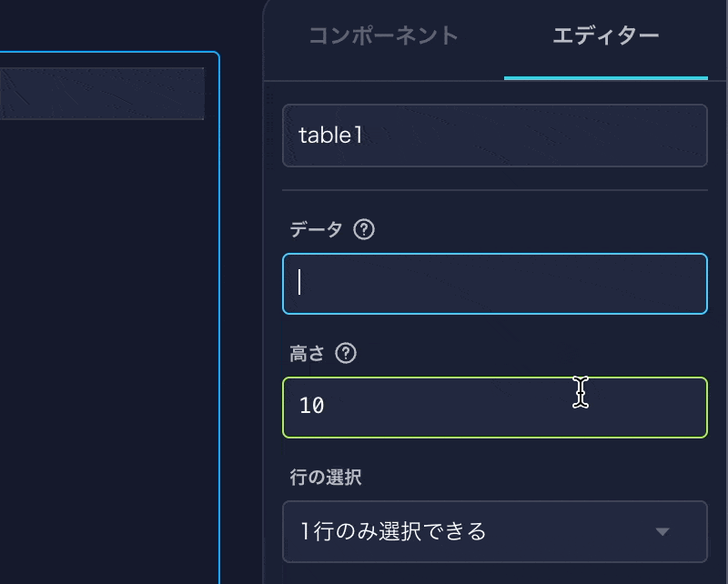The width and height of the screenshot is (728, 584).
Task: Click the help icon beside 高さ
Action: 346,354
